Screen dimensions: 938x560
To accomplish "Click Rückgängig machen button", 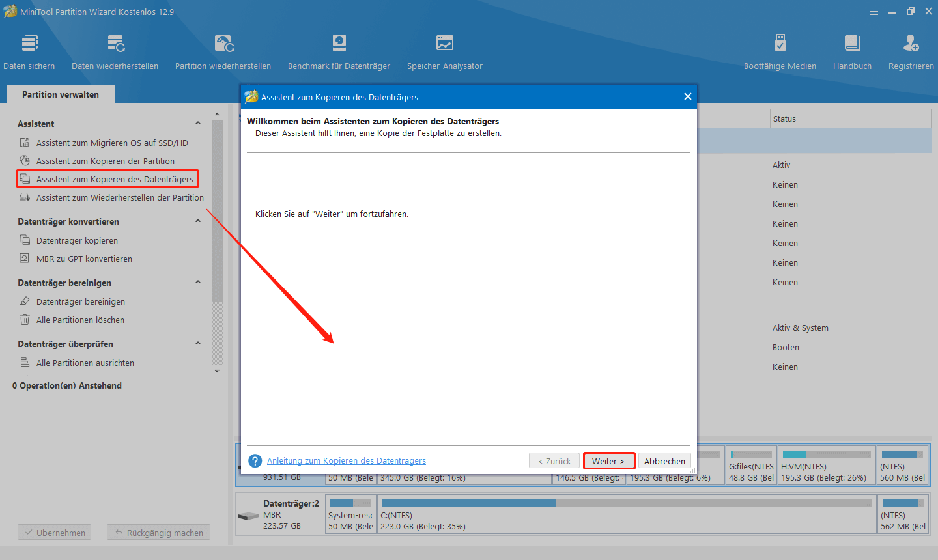I will pos(159,533).
